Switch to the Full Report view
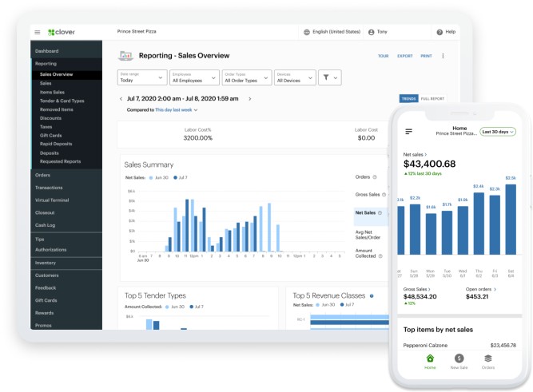 (432, 98)
